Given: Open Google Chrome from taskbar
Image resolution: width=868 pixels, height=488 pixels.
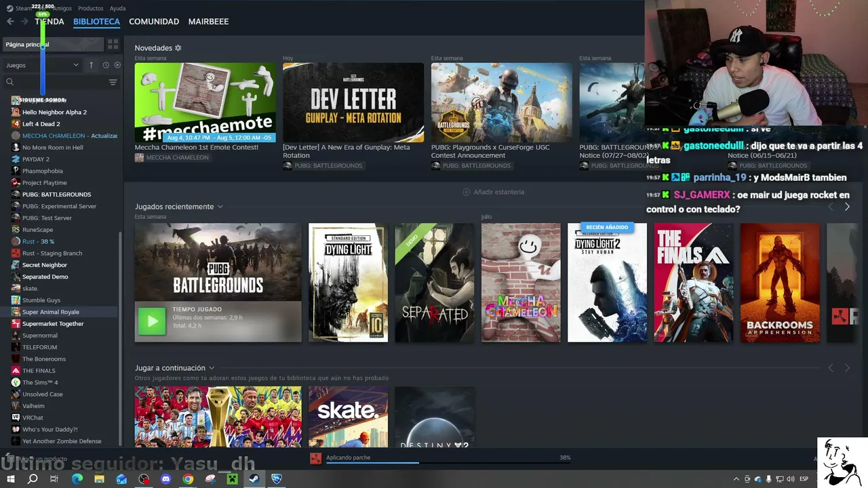Looking at the screenshot, I should click(188, 479).
